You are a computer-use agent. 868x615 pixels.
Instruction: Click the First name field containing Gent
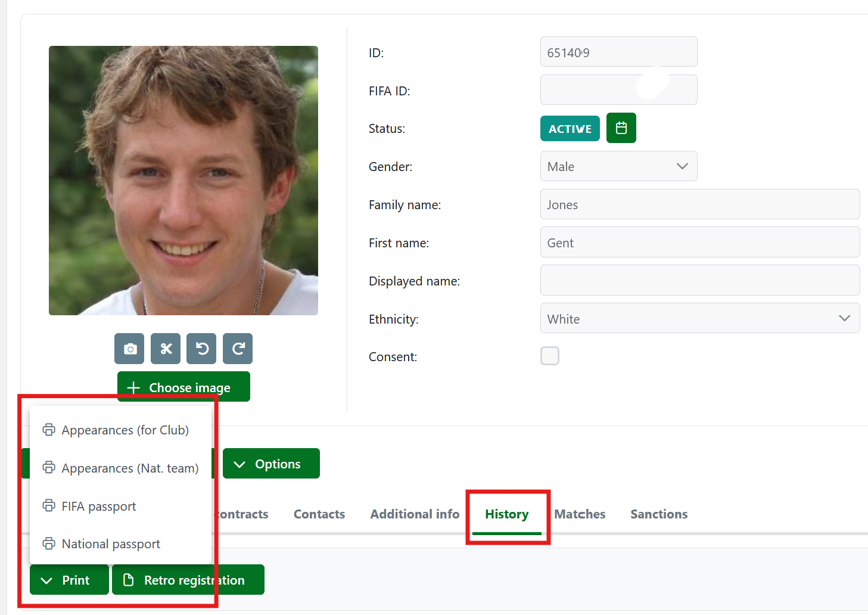tap(700, 242)
